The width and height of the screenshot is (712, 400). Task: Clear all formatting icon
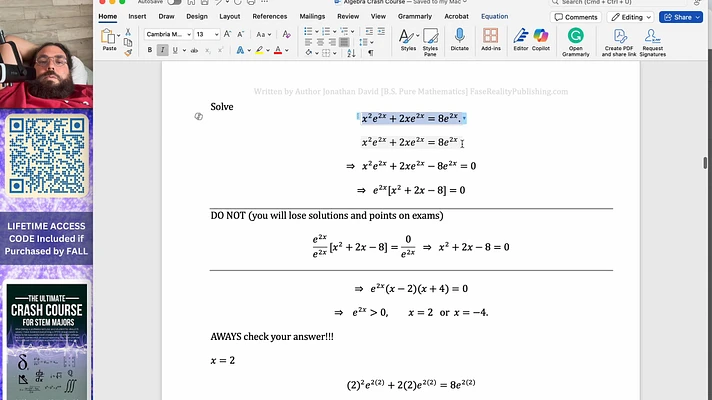[286, 34]
